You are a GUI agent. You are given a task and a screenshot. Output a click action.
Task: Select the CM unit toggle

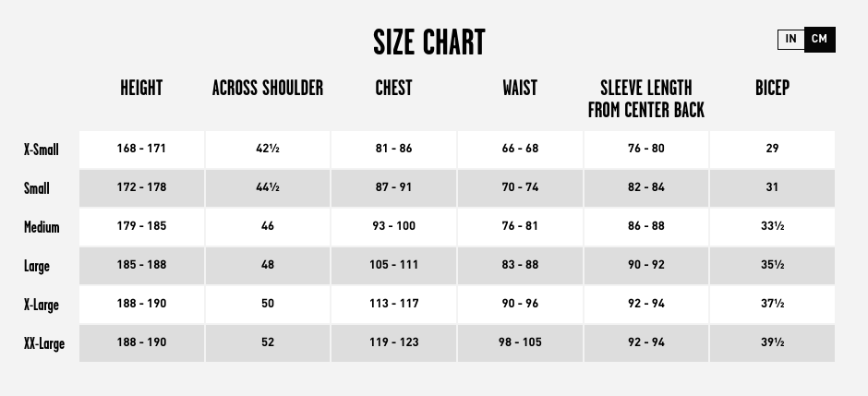819,40
